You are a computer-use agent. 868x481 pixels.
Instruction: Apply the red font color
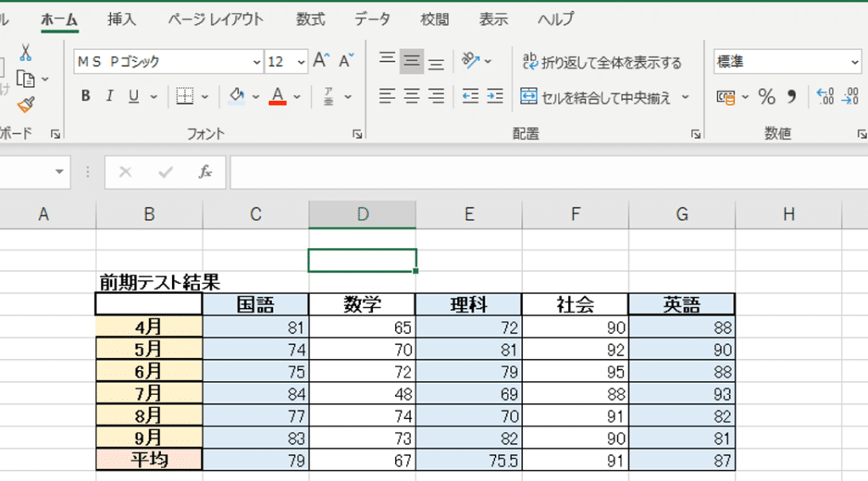[277, 97]
